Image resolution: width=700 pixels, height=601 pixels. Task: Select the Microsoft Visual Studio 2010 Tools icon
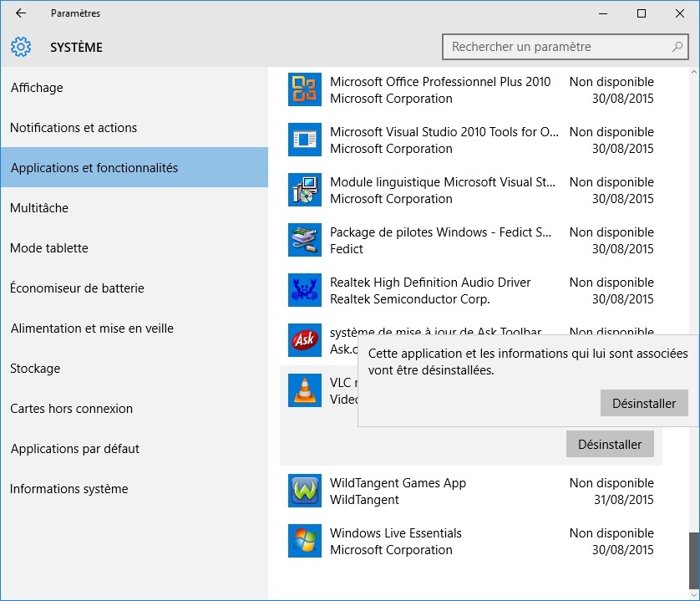[x=304, y=140]
